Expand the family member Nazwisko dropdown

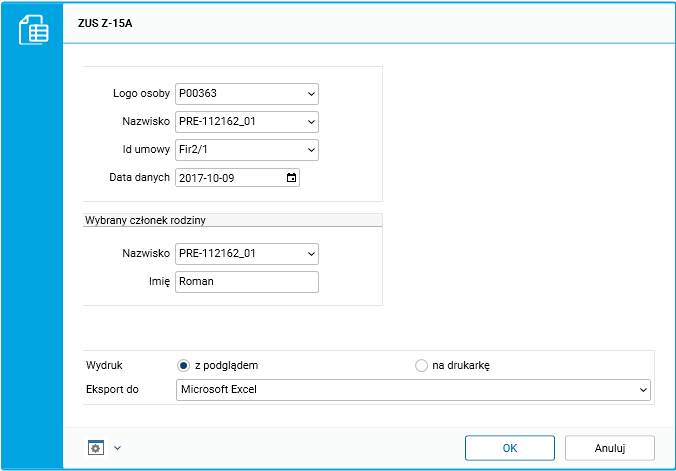coord(311,254)
